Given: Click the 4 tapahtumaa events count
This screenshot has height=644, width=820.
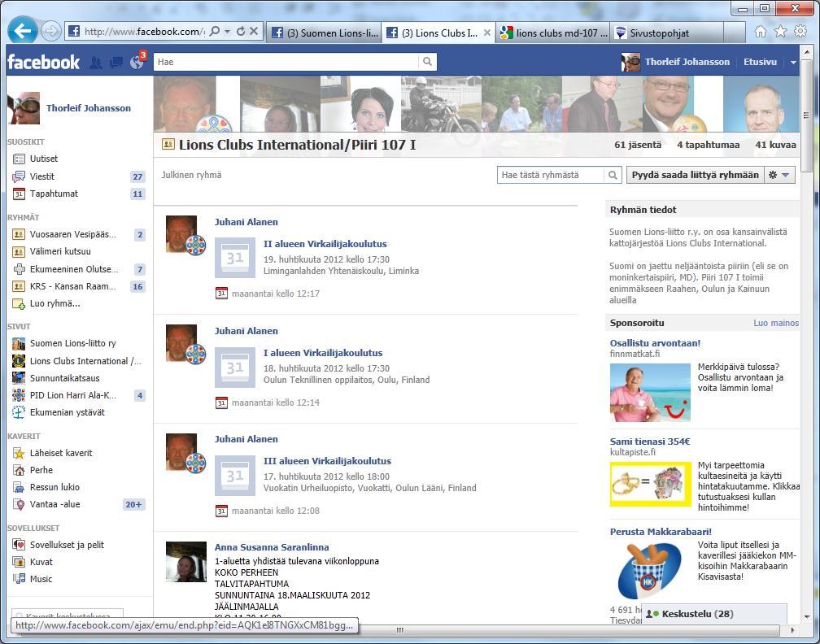Looking at the screenshot, I should point(708,145).
